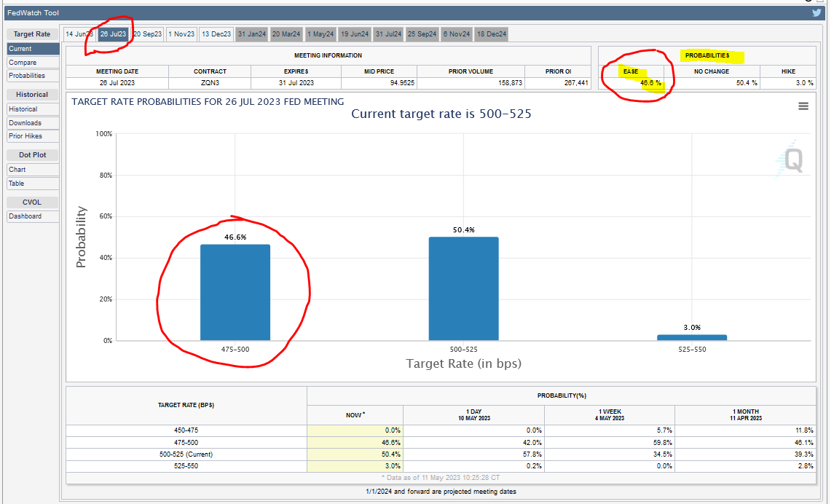Click the NOW column header
834x504 pixels.
pyautogui.click(x=355, y=415)
